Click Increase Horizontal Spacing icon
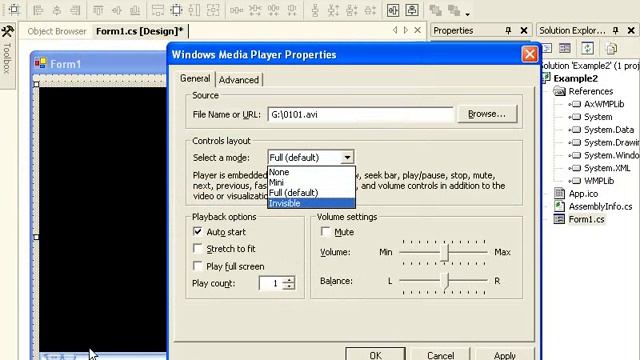640x360 pixels. (x=255, y=10)
